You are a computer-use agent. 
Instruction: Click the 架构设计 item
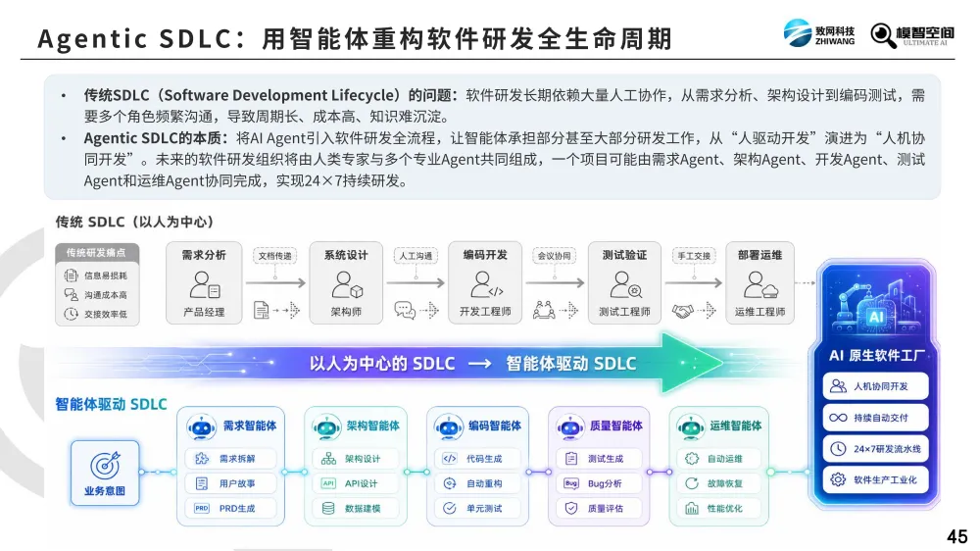[x=356, y=459]
